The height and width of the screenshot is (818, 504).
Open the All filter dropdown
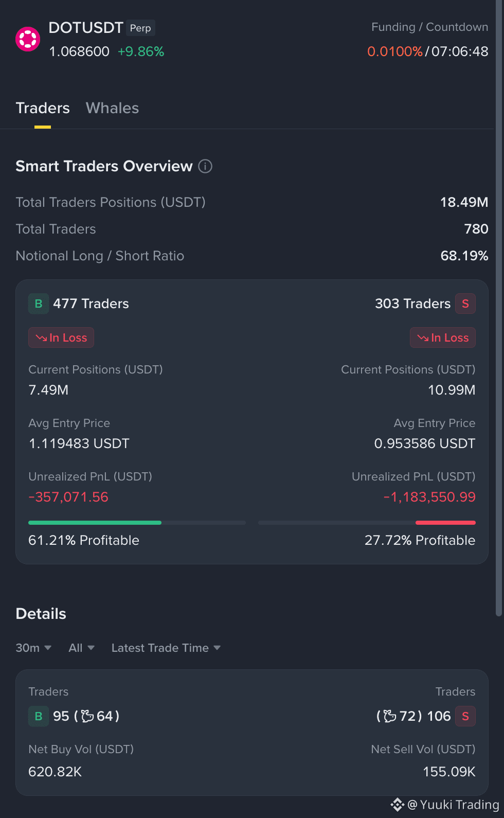tap(81, 648)
